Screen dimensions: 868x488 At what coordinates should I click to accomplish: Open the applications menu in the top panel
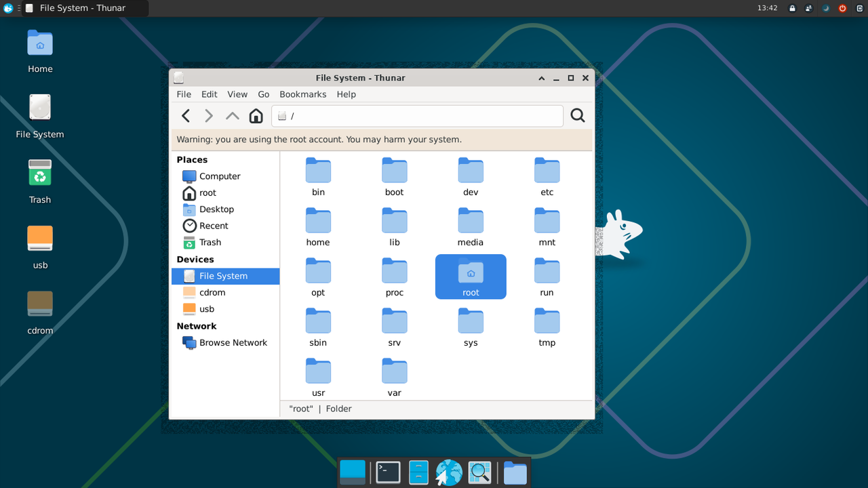(8, 8)
